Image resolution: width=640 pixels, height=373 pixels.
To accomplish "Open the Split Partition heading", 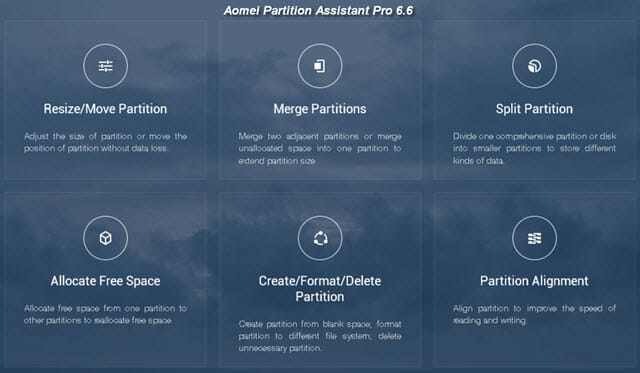I will tap(534, 109).
